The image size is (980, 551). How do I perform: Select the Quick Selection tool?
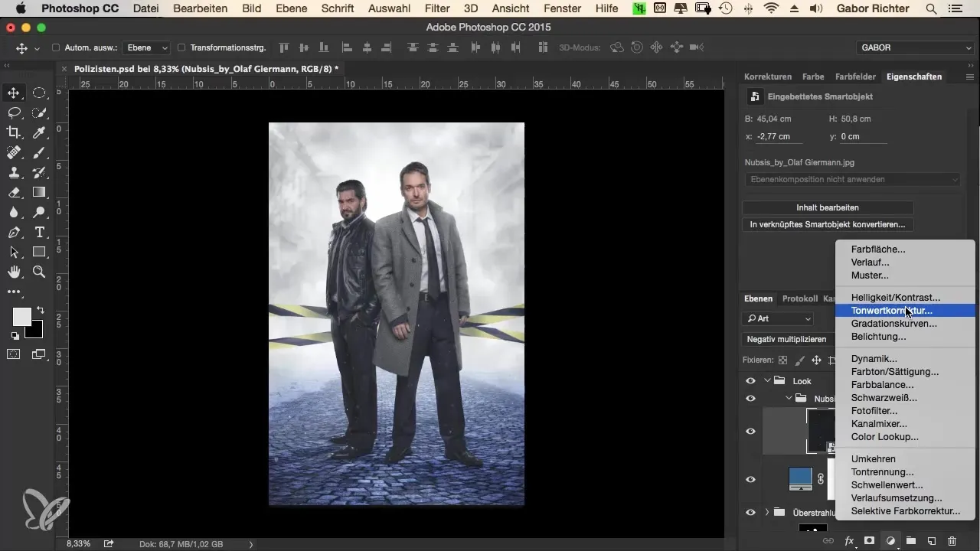pyautogui.click(x=39, y=112)
